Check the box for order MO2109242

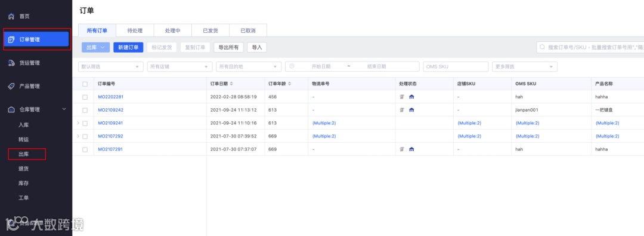click(x=85, y=111)
